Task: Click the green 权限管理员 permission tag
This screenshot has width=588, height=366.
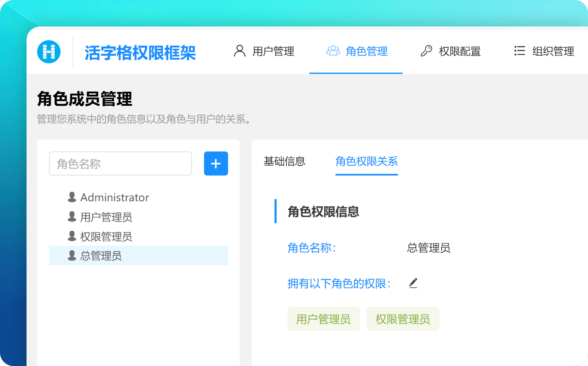Action: [x=403, y=319]
